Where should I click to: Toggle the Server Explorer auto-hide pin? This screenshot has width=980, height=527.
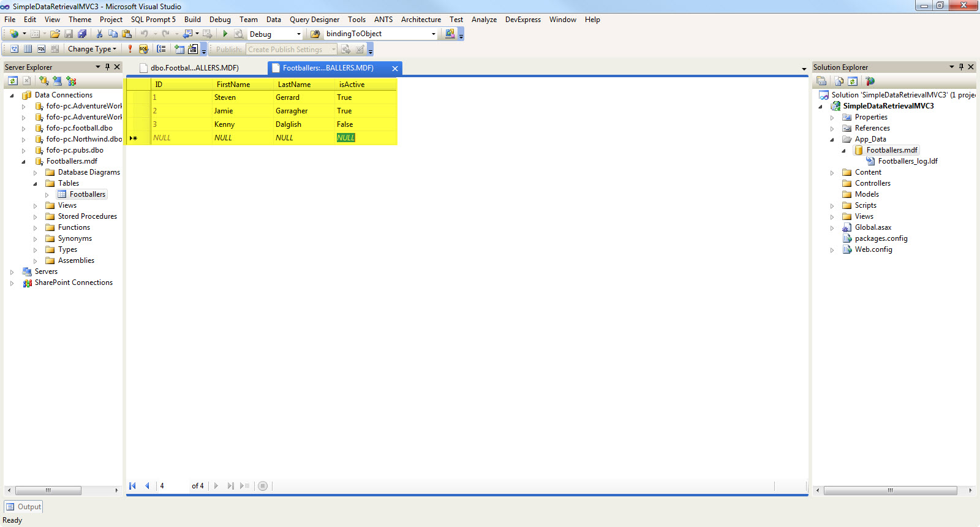pos(107,67)
